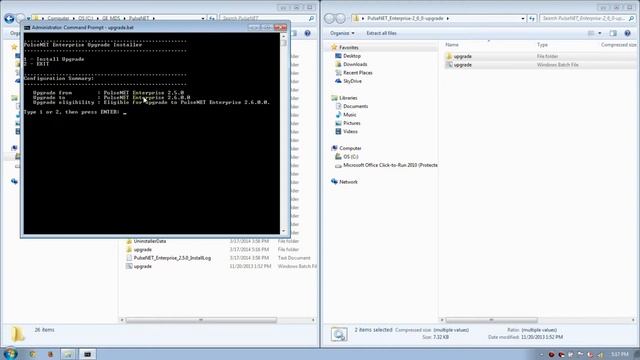This screenshot has width=640, height=360.
Task: Select Favorites in right window navigation pane
Action: [x=349, y=47]
